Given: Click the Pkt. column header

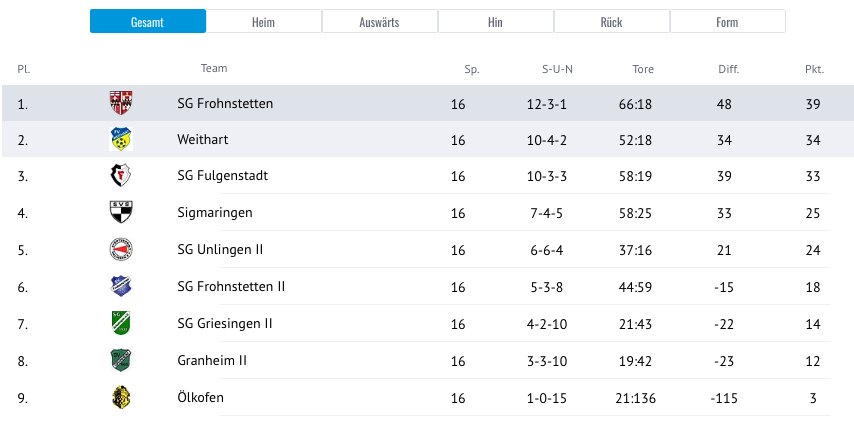Looking at the screenshot, I should tap(814, 69).
